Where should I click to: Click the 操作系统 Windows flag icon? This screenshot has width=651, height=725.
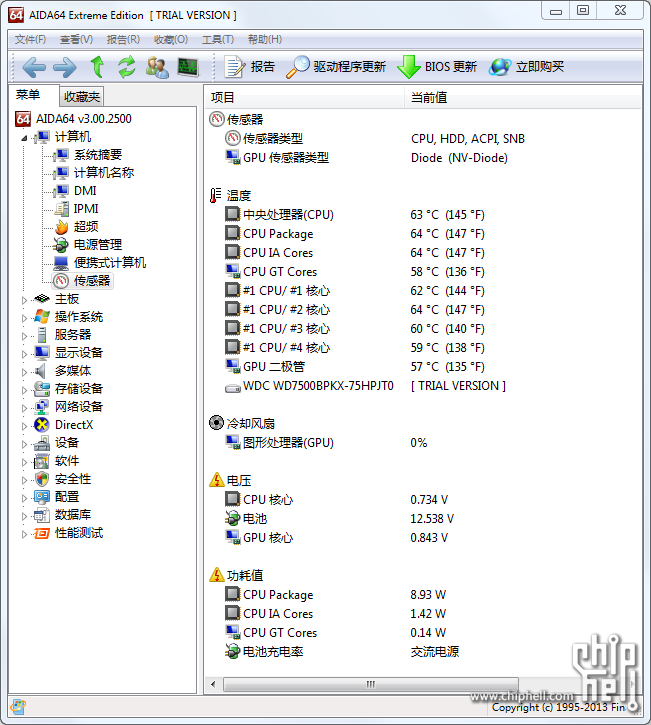pyautogui.click(x=42, y=317)
